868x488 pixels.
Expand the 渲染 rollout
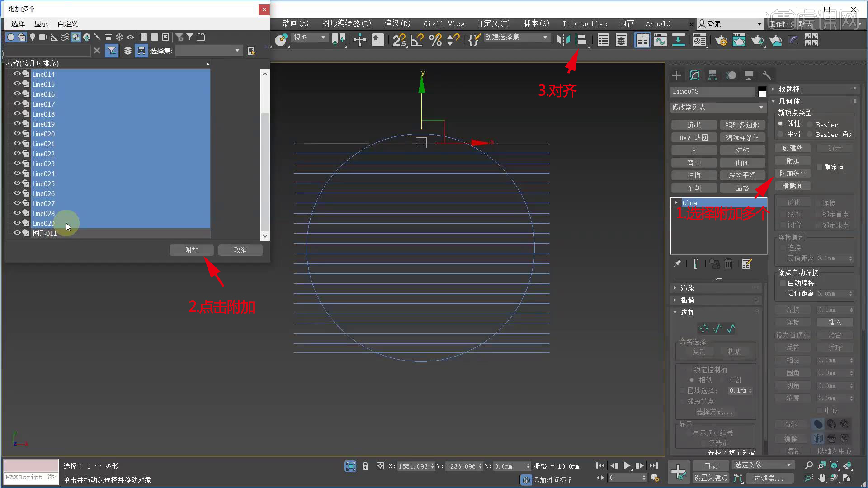pos(716,288)
